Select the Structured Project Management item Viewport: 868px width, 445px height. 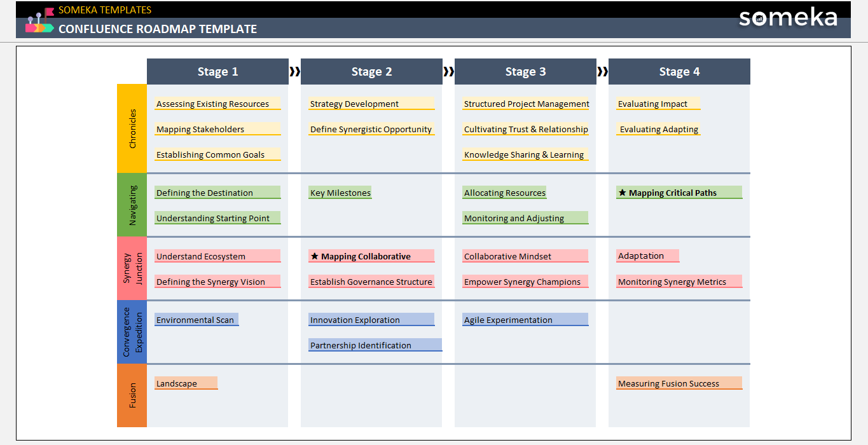pos(526,104)
